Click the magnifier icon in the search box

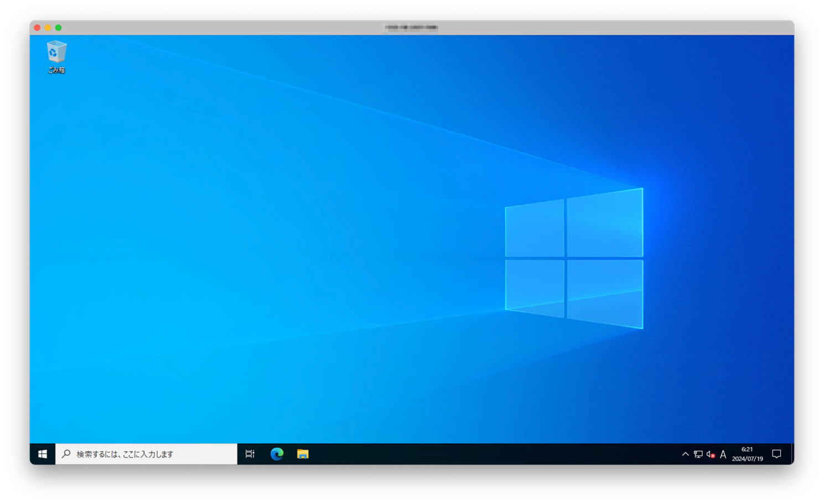coord(66,454)
